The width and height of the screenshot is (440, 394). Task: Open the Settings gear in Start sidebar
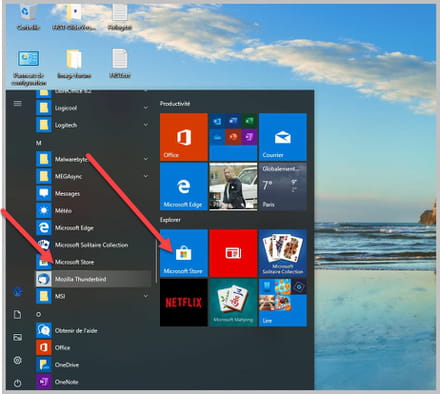point(17,360)
